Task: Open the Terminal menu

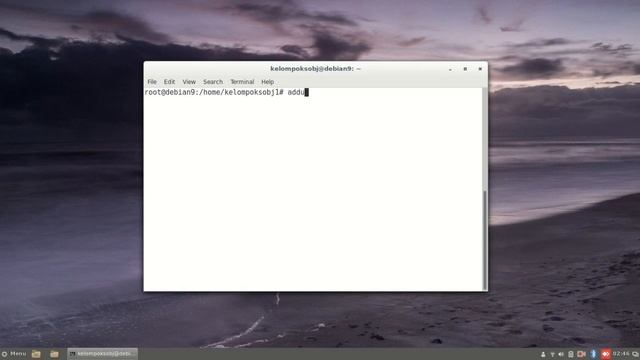Action: point(242,82)
